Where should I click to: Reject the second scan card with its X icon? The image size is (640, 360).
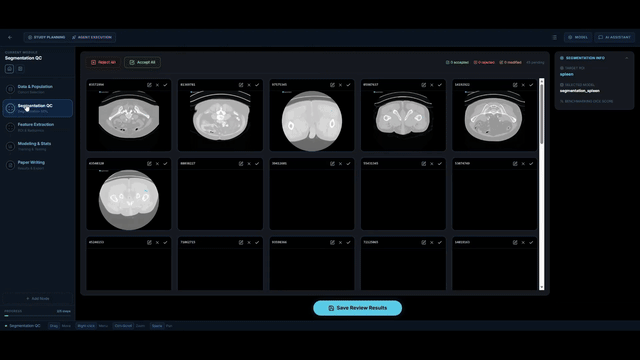click(249, 85)
